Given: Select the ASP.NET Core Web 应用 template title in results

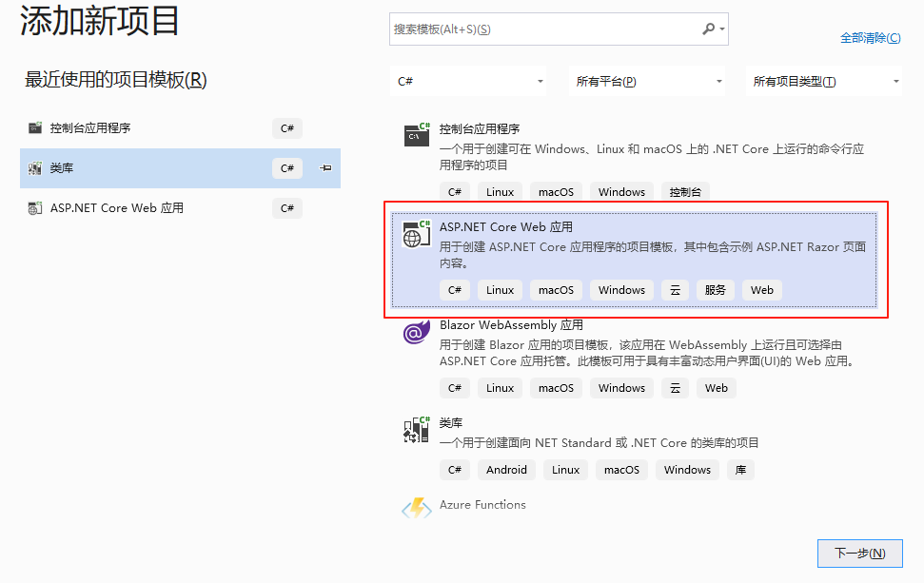Looking at the screenshot, I should pos(506,226).
